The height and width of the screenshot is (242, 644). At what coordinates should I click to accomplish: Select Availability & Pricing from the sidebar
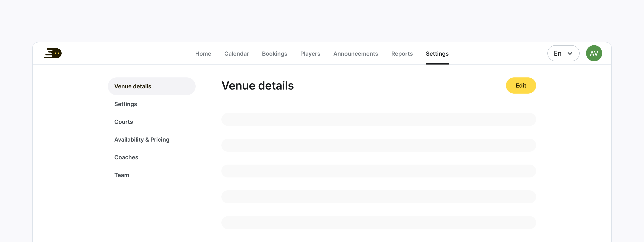pyautogui.click(x=142, y=140)
